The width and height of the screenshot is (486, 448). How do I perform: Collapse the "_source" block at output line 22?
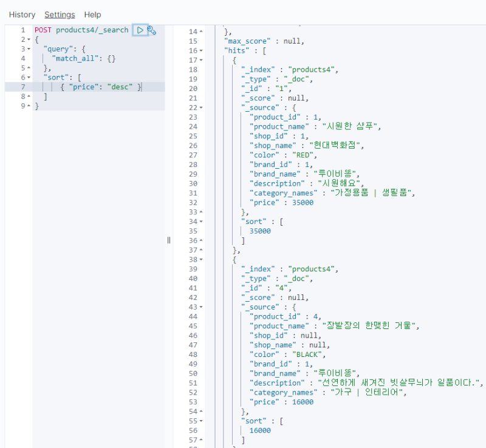click(x=201, y=108)
